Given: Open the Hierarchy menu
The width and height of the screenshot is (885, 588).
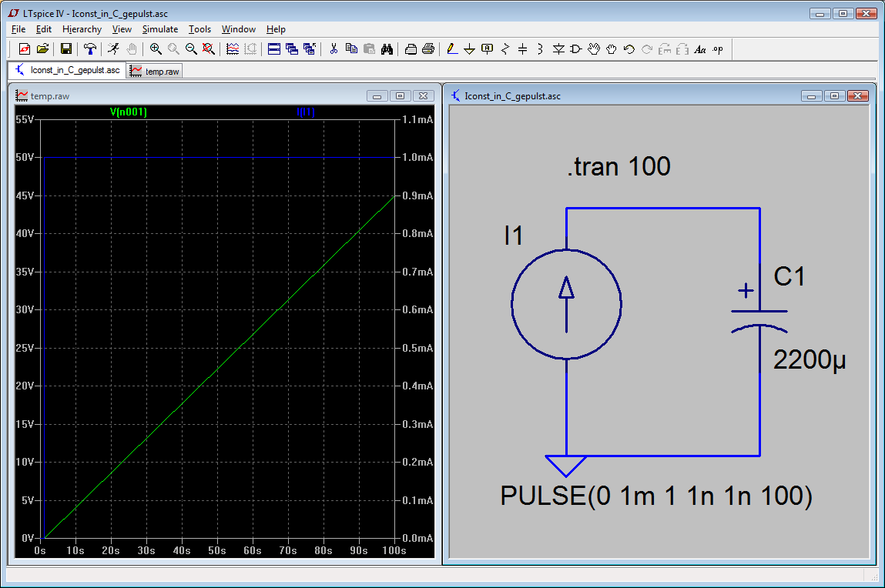Looking at the screenshot, I should 82,29.
